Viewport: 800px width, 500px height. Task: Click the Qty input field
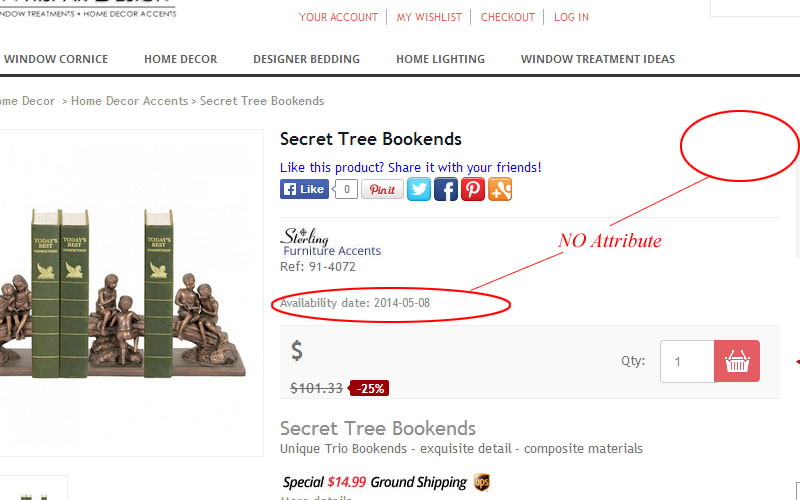pyautogui.click(x=687, y=361)
